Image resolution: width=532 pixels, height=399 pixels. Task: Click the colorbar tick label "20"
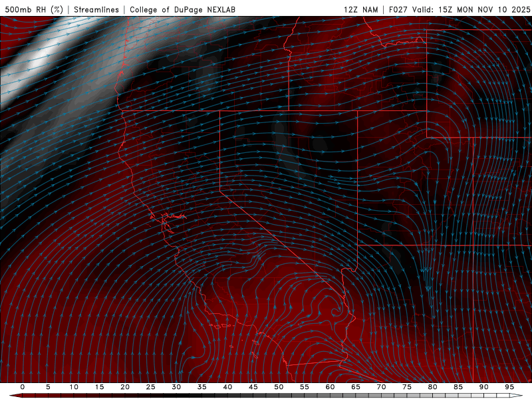pos(125,387)
